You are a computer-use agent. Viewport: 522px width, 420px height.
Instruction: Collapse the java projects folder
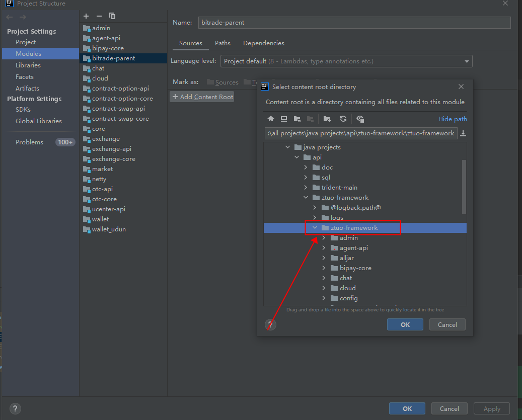point(287,147)
